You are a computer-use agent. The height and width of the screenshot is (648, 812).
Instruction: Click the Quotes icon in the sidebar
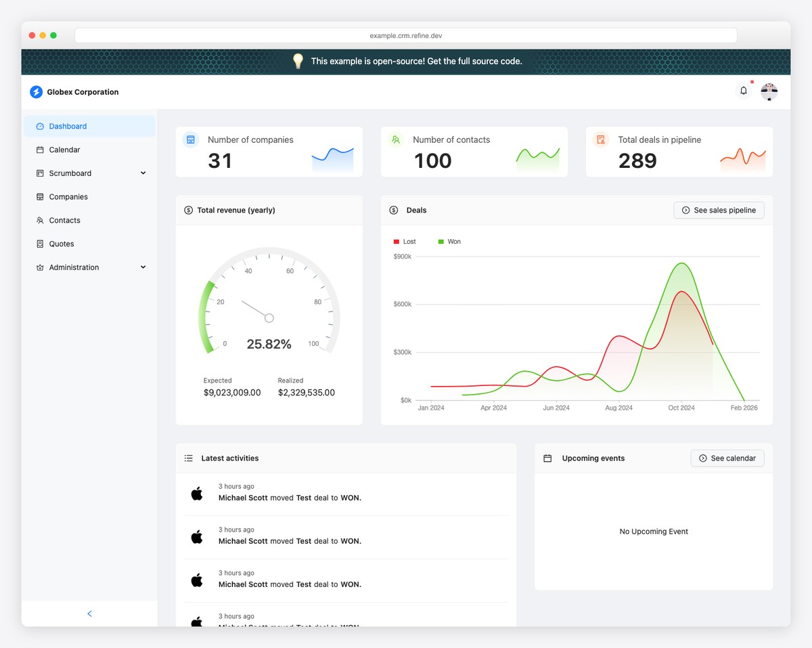point(40,244)
